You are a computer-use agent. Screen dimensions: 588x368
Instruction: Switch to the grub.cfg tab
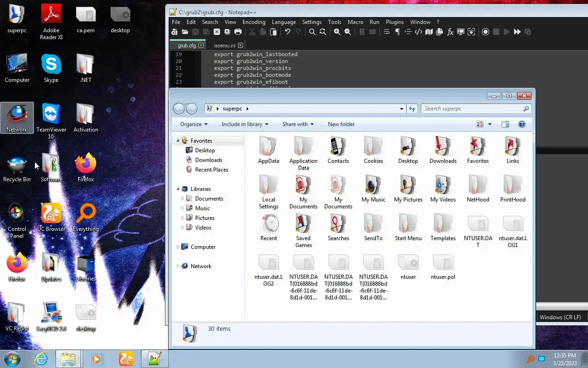187,46
